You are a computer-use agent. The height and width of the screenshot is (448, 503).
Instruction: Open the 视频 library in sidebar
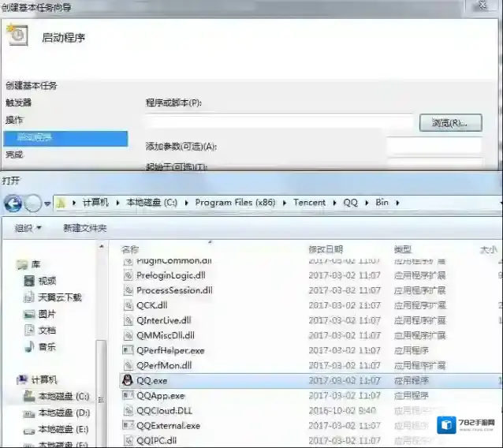coord(47,281)
